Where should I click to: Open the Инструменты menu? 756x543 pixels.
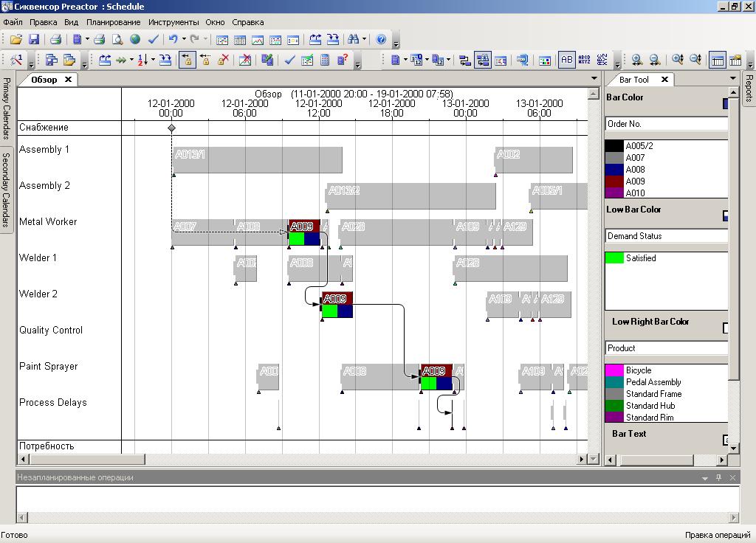point(173,22)
